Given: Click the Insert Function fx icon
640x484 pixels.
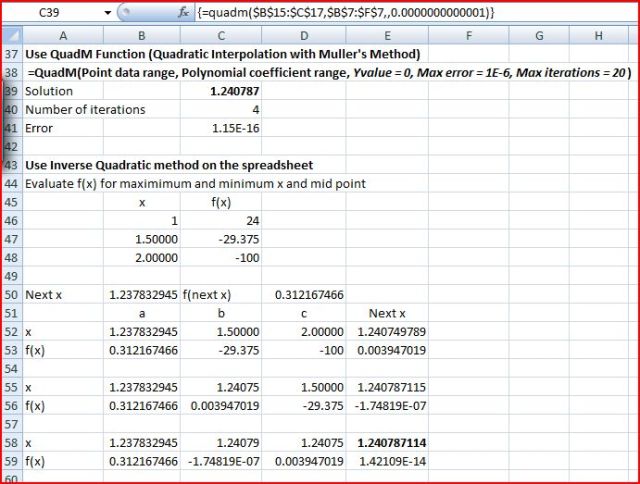Looking at the screenshot, I should tap(183, 11).
